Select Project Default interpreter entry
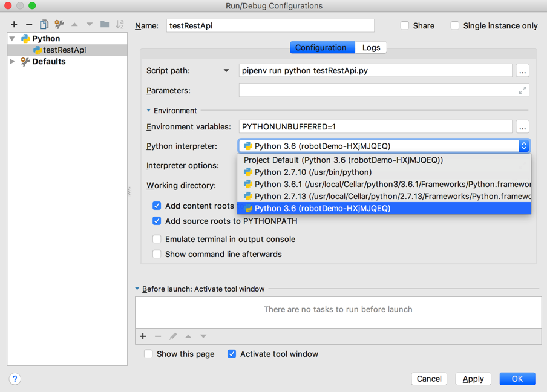This screenshot has height=392, width=547. pos(343,160)
